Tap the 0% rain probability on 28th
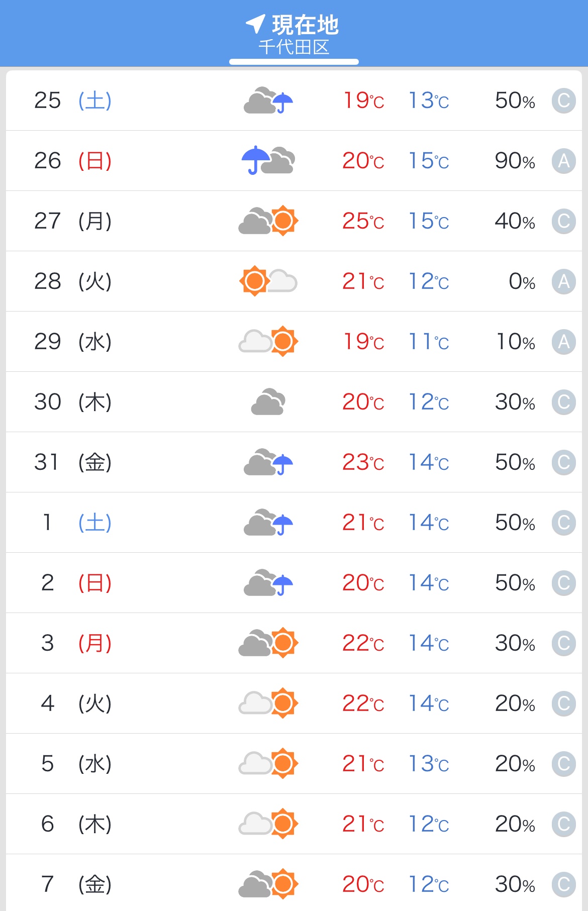 [522, 281]
